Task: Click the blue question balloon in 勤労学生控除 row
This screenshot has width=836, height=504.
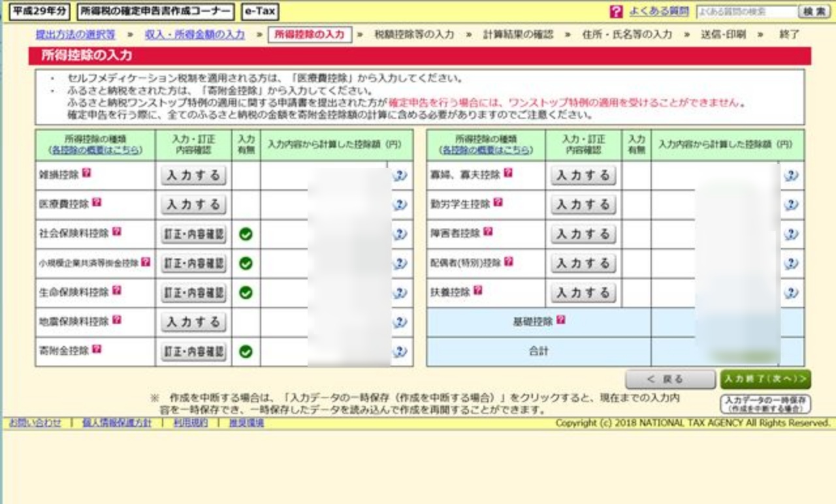Action: tap(791, 204)
